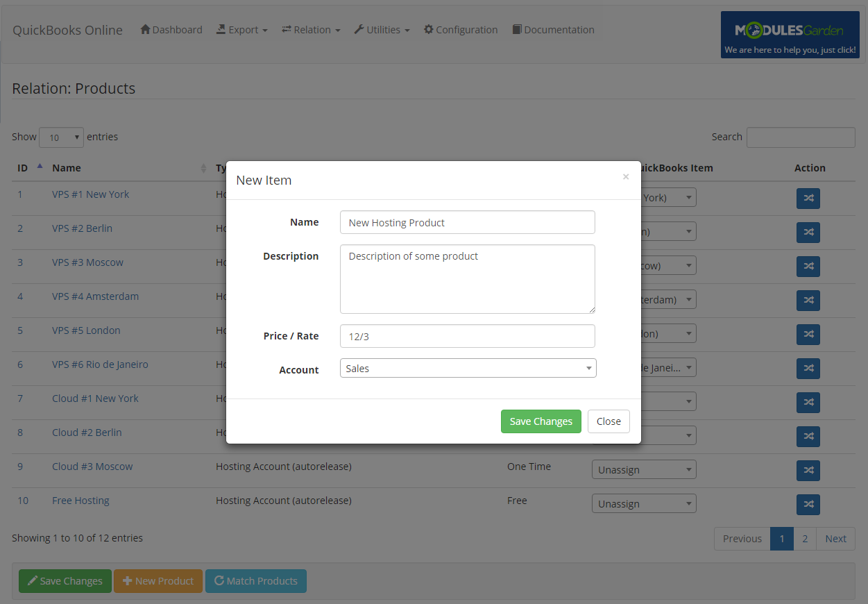Image resolution: width=868 pixels, height=604 pixels.
Task: Click the ModulesGarden help banner
Action: (790, 34)
